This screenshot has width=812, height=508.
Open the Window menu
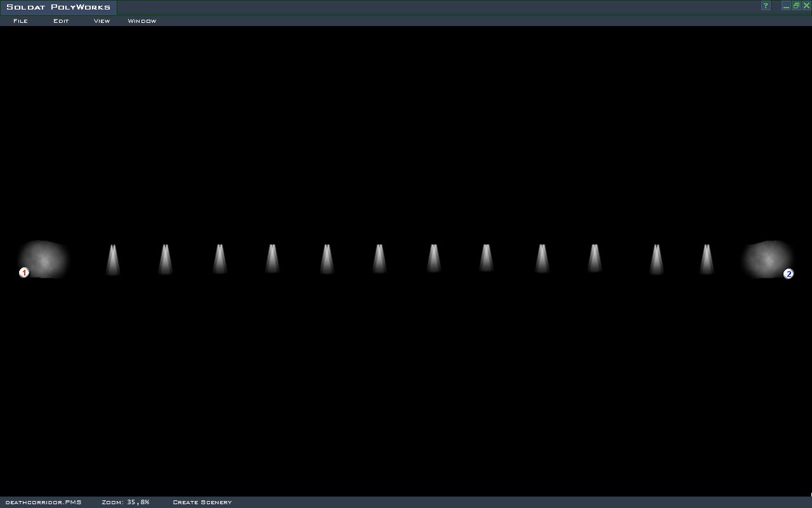coord(141,21)
